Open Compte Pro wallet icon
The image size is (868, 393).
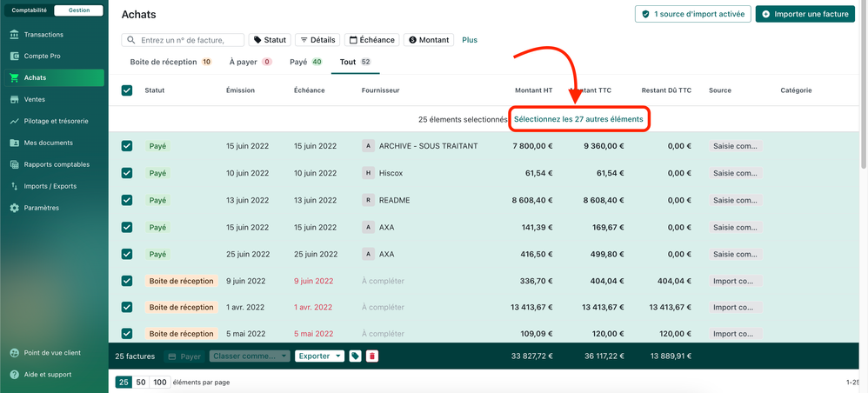[x=14, y=57]
